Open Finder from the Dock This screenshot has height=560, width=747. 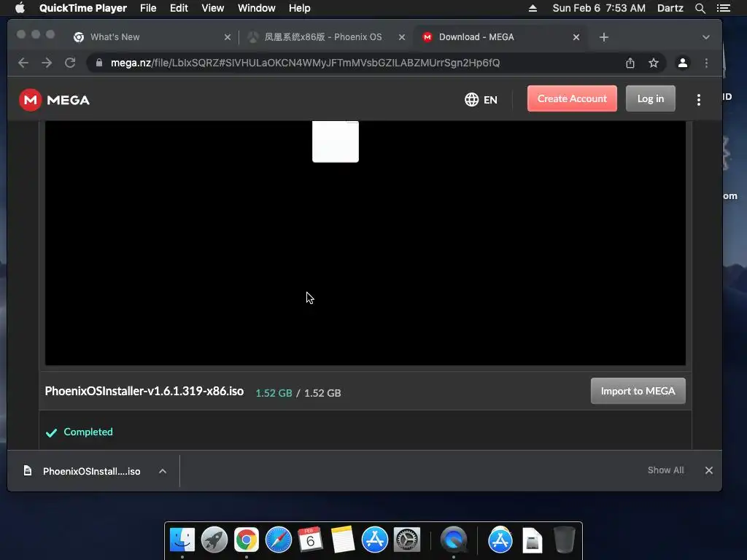click(182, 540)
